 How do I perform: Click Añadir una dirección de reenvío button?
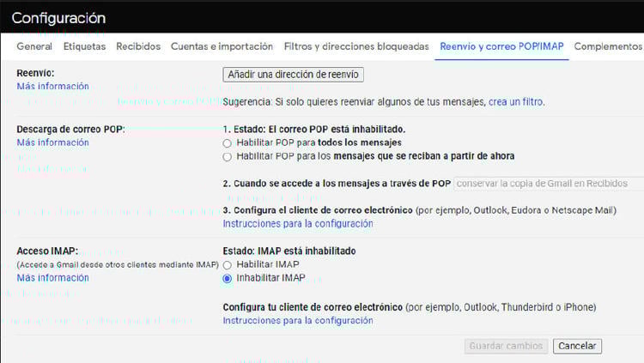(x=293, y=75)
